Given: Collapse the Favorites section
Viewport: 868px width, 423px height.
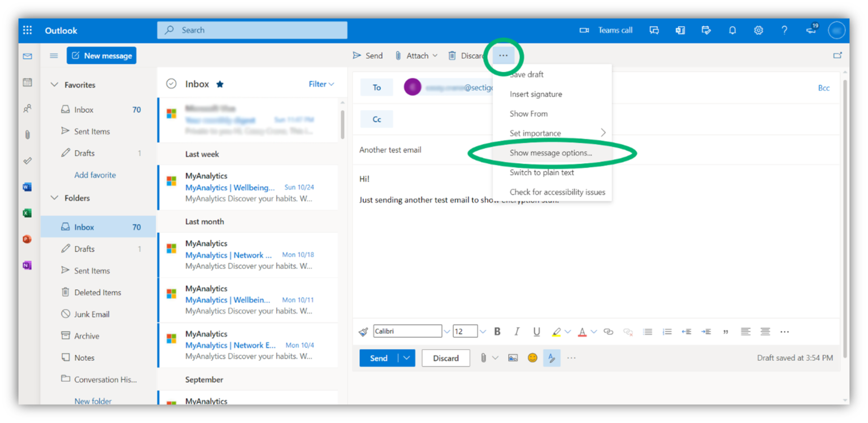Looking at the screenshot, I should coord(54,85).
